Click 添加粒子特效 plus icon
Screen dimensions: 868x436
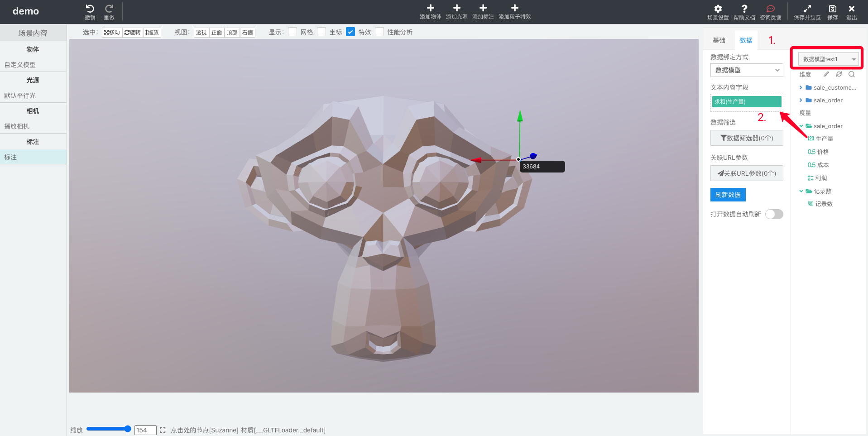click(515, 8)
